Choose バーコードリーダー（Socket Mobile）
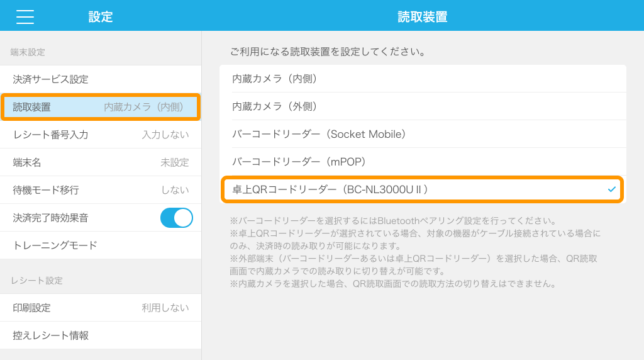 (423, 134)
